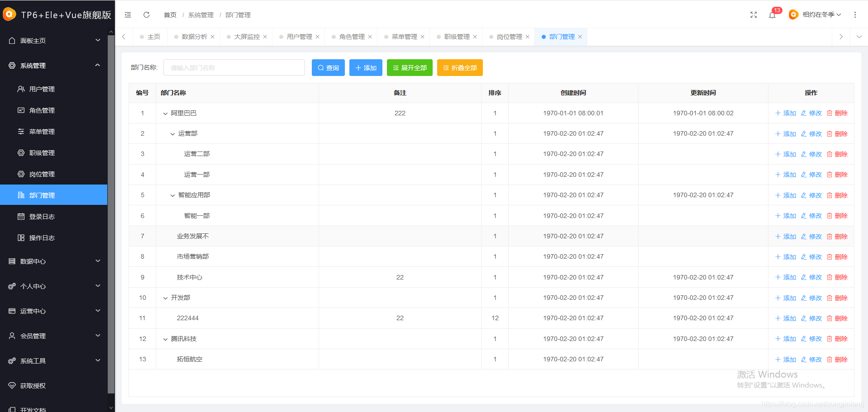
Task: Expand 会员管理 sidebar menu
Action: tap(53, 336)
